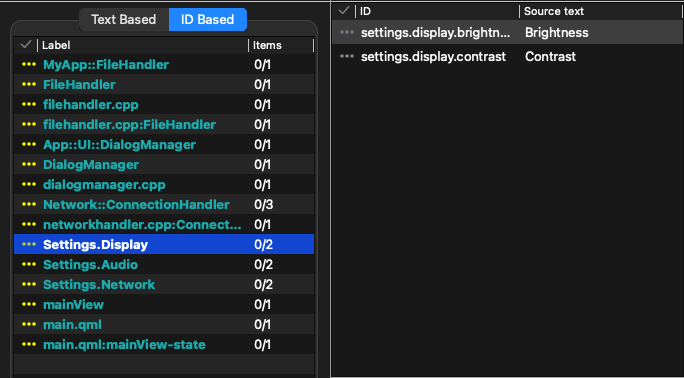Click status dots for Settings.Audio
The image size is (684, 378).
tap(29, 265)
